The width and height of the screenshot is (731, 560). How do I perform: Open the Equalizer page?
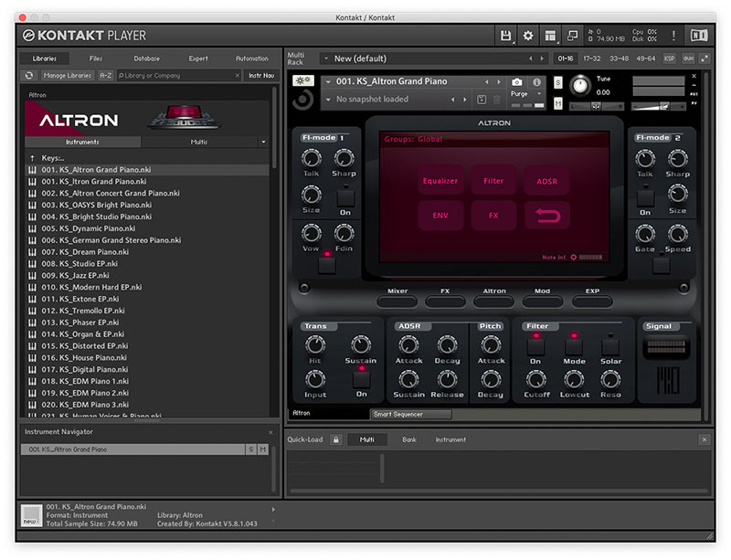point(440,181)
